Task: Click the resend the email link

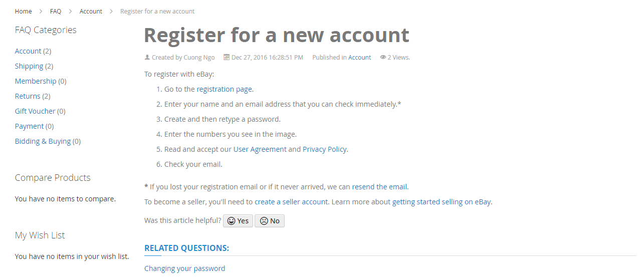Action: coord(379,187)
